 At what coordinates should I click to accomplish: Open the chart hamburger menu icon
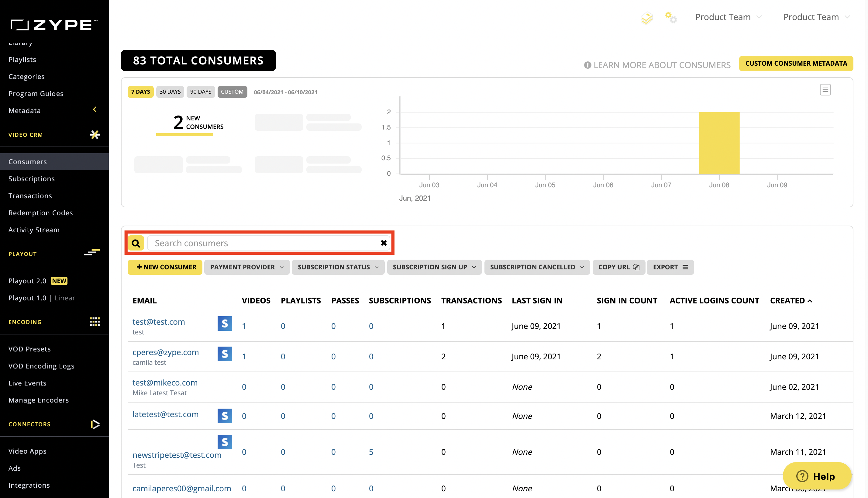tap(825, 90)
